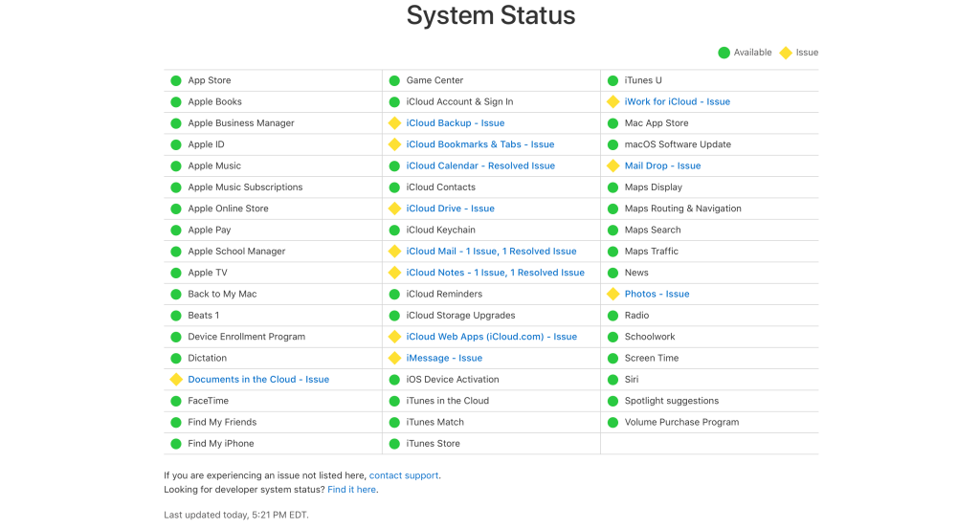The width and height of the screenshot is (980, 528).
Task: Click green status dot beside iTunes U
Action: (613, 80)
